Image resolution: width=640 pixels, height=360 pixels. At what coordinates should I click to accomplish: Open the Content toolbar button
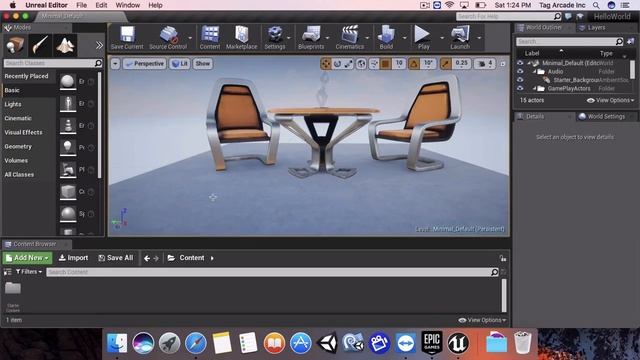(x=210, y=38)
